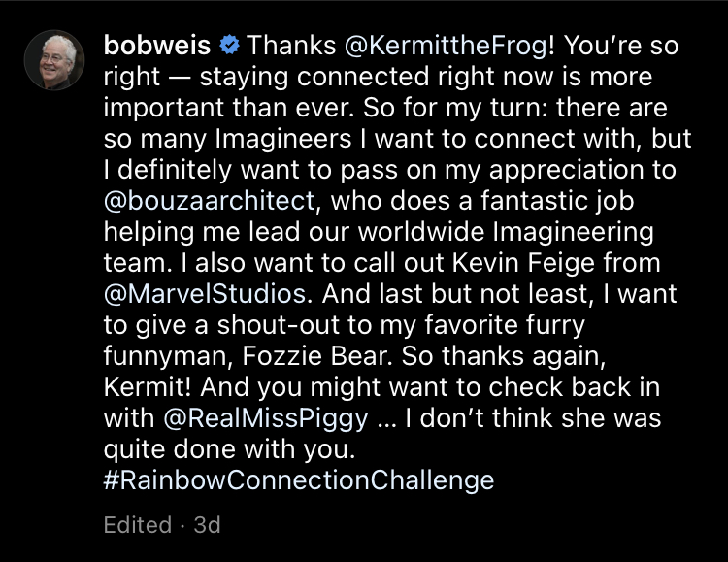This screenshot has width=728, height=562.
Task: Click the 3d timestamp
Action: [x=207, y=525]
